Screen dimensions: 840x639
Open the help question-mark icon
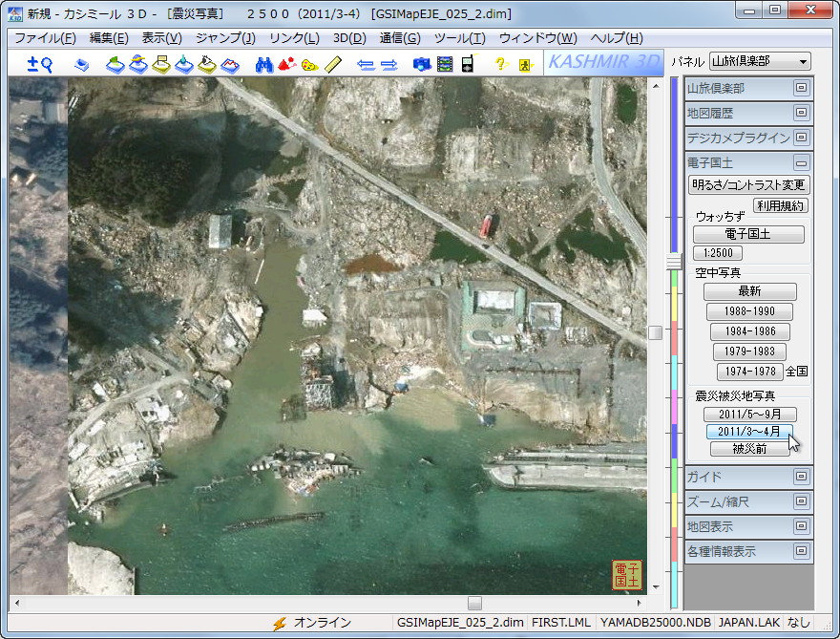point(499,63)
